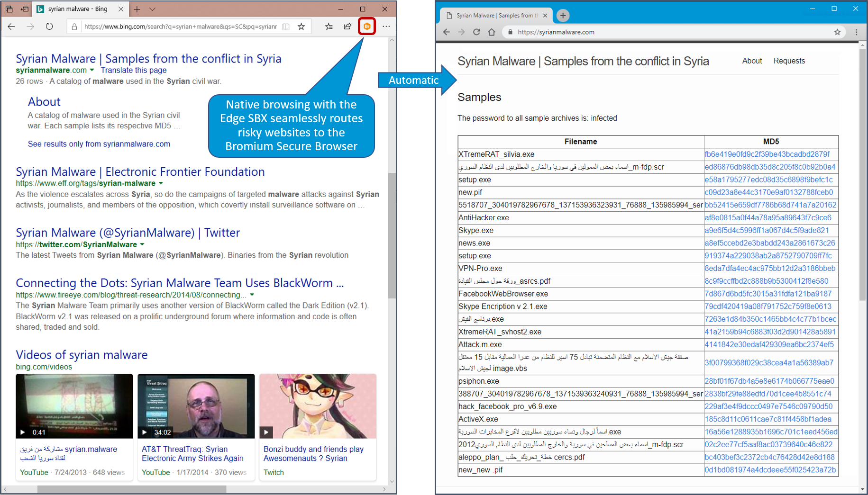Reload syrianmalware.com in the secure browser
The height and width of the screenshot is (495, 868).
click(476, 32)
